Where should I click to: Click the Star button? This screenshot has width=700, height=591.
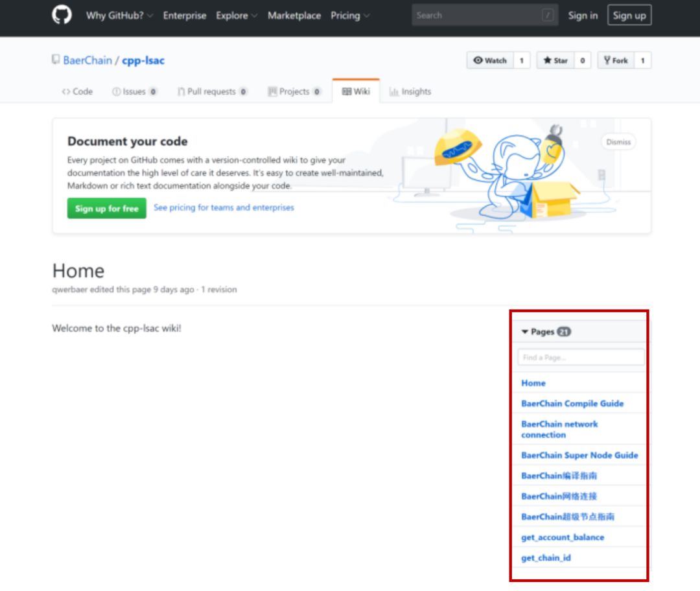pos(555,60)
